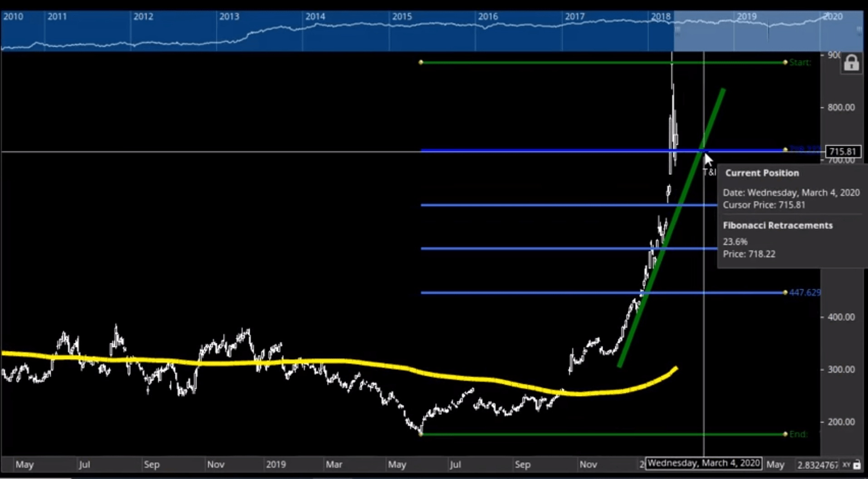Click right handle of overview range selector
Image resolution: width=868 pixels, height=479 pixels.
(859, 30)
